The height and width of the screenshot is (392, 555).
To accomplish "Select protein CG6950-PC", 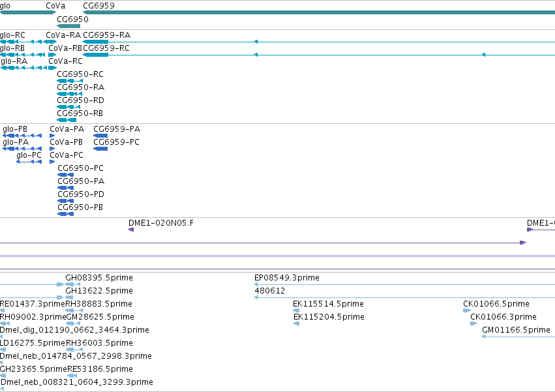I will [81, 168].
